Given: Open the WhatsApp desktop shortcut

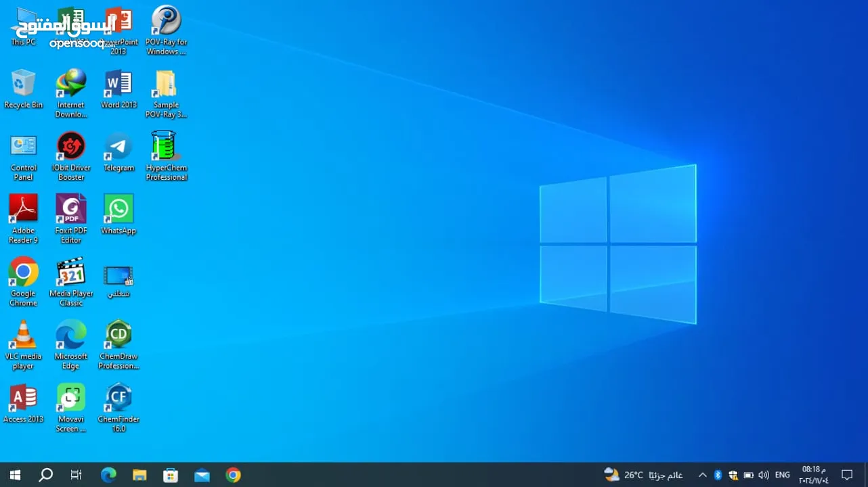Looking at the screenshot, I should coord(118,214).
